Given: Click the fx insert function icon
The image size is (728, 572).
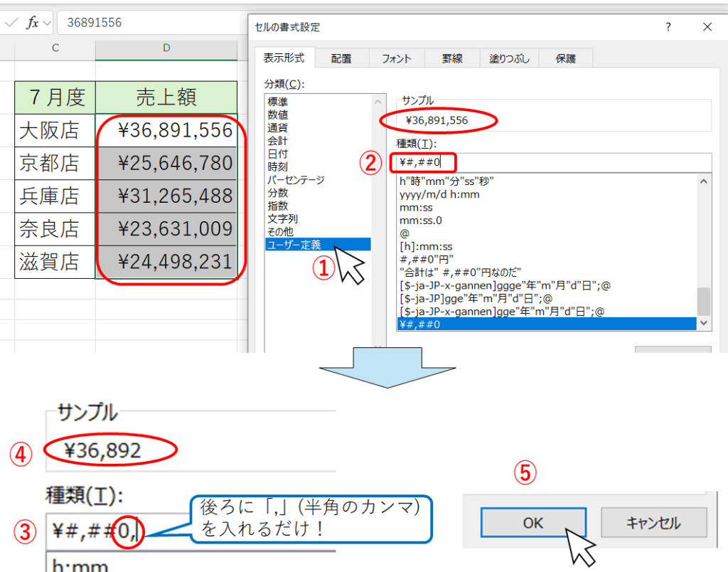Looking at the screenshot, I should coord(32,23).
